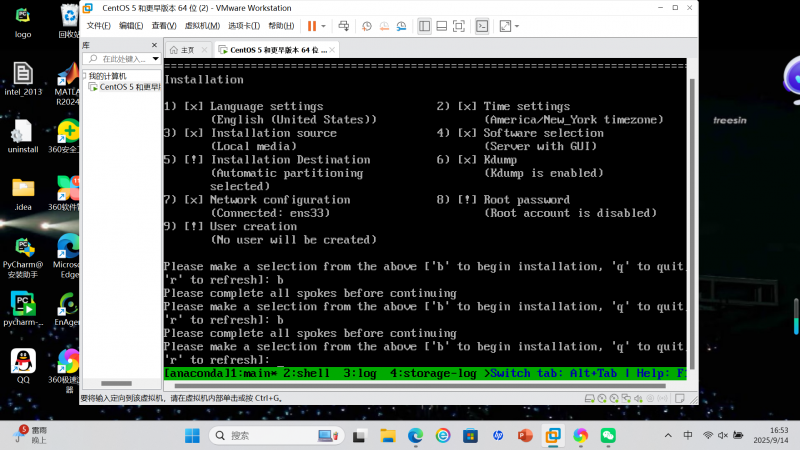The height and width of the screenshot is (450, 800).
Task: Open the 文件(F) menu
Action: 98,25
